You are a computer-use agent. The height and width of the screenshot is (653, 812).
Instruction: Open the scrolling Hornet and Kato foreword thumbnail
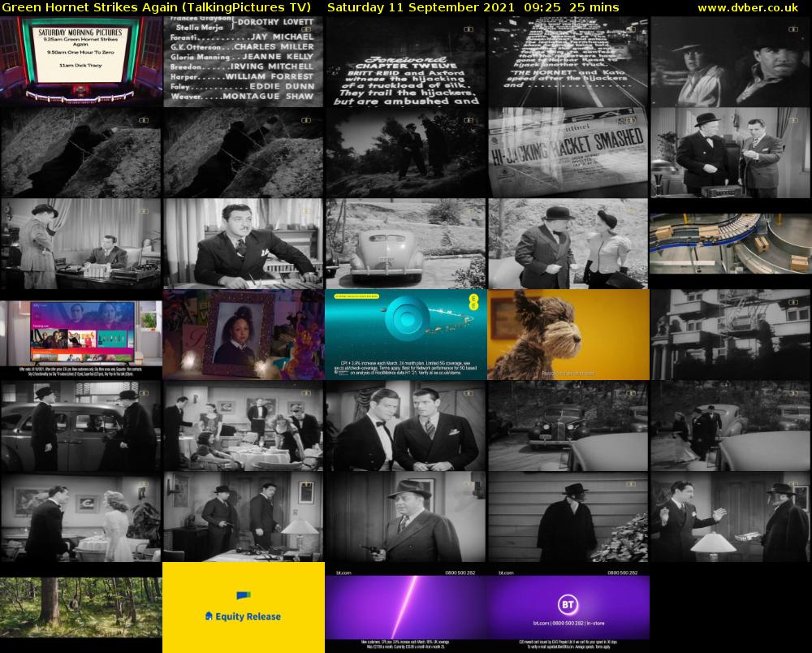568,62
